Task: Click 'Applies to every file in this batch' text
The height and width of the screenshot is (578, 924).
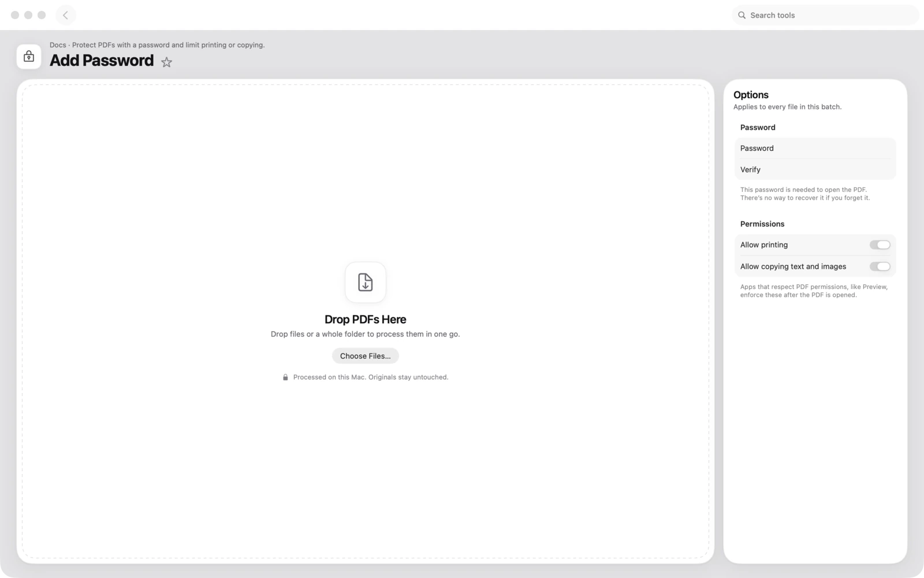Action: pyautogui.click(x=788, y=107)
